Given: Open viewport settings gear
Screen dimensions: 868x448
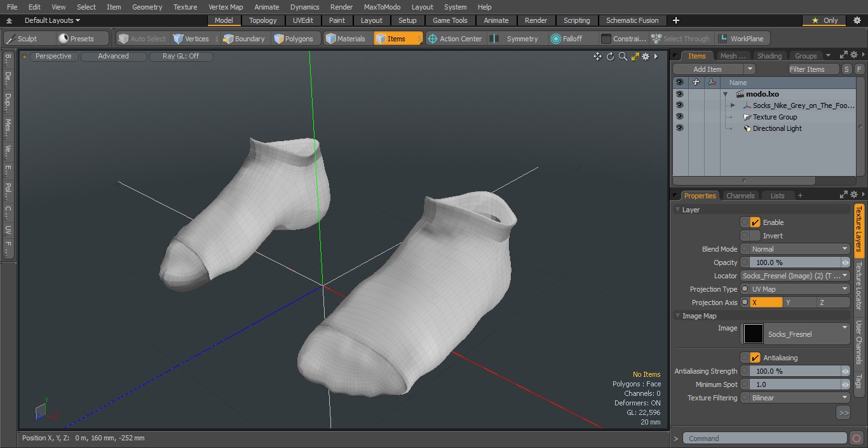Looking at the screenshot, I should tap(646, 57).
